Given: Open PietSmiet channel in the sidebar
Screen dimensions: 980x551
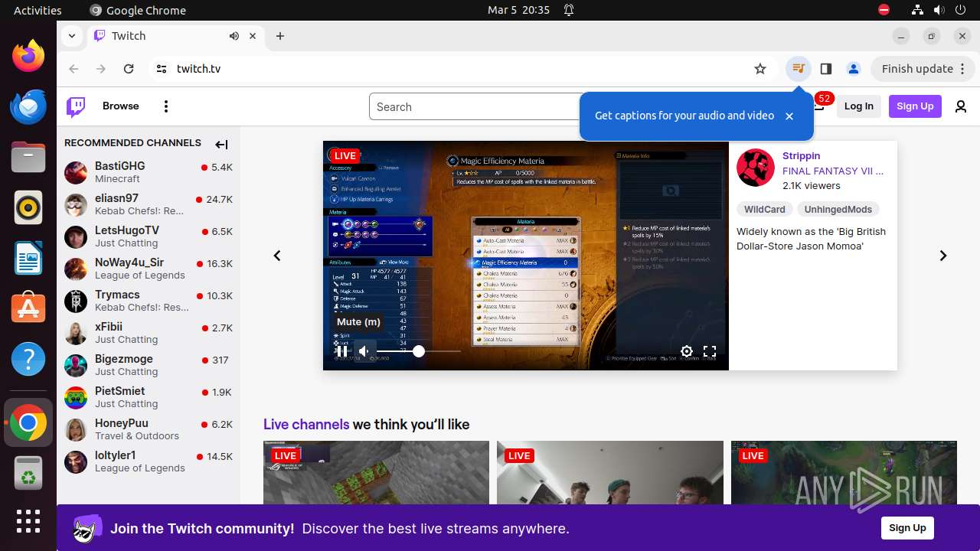Looking at the screenshot, I should click(x=149, y=397).
